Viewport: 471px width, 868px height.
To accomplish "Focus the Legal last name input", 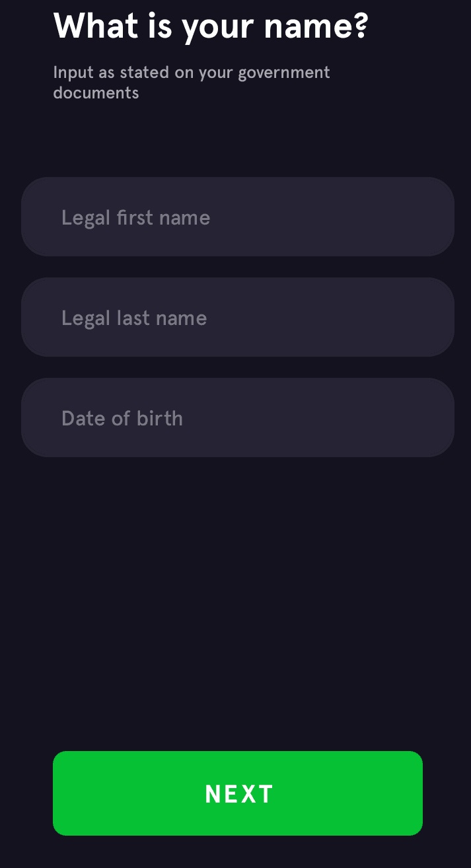I will tap(238, 317).
